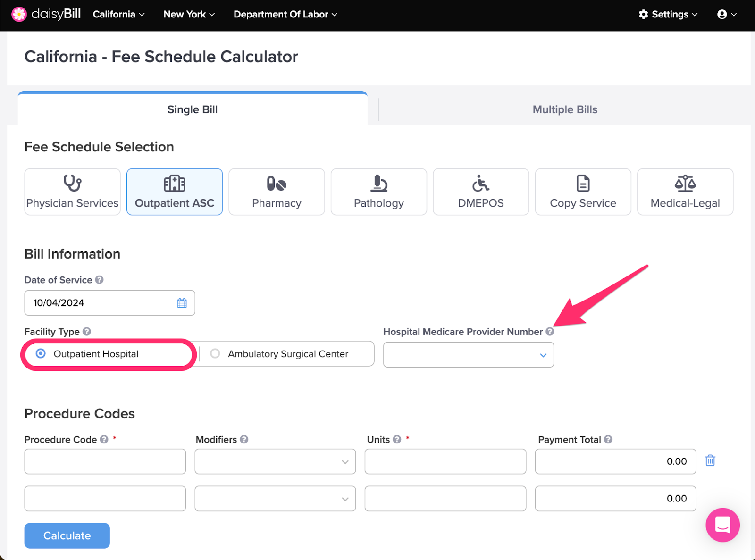755x560 pixels.
Task: Switch to the Multiple Bills tab
Action: click(564, 109)
